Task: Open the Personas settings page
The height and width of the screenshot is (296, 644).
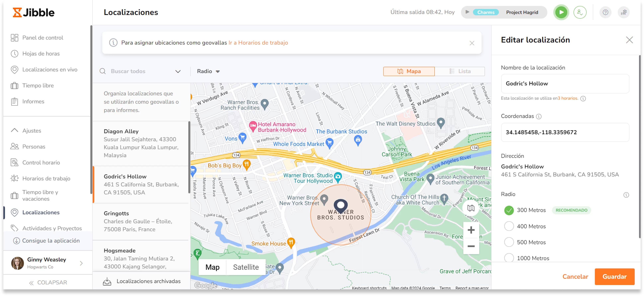Action: [34, 147]
